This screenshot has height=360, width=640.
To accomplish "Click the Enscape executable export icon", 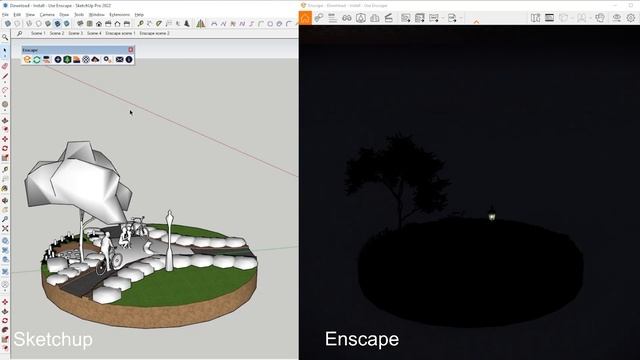I will pyautogui.click(x=452, y=18).
